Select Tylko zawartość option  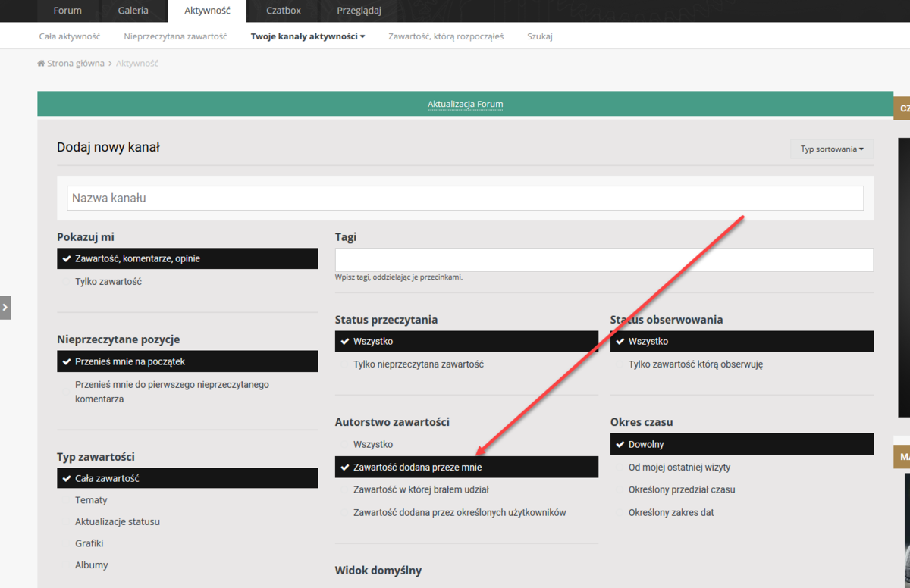coord(108,282)
